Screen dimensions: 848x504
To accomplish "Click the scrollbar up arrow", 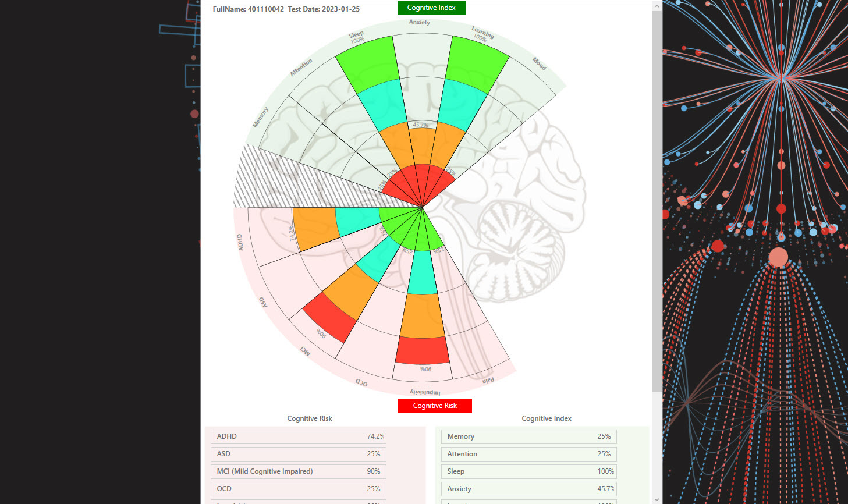I will pos(657,6).
